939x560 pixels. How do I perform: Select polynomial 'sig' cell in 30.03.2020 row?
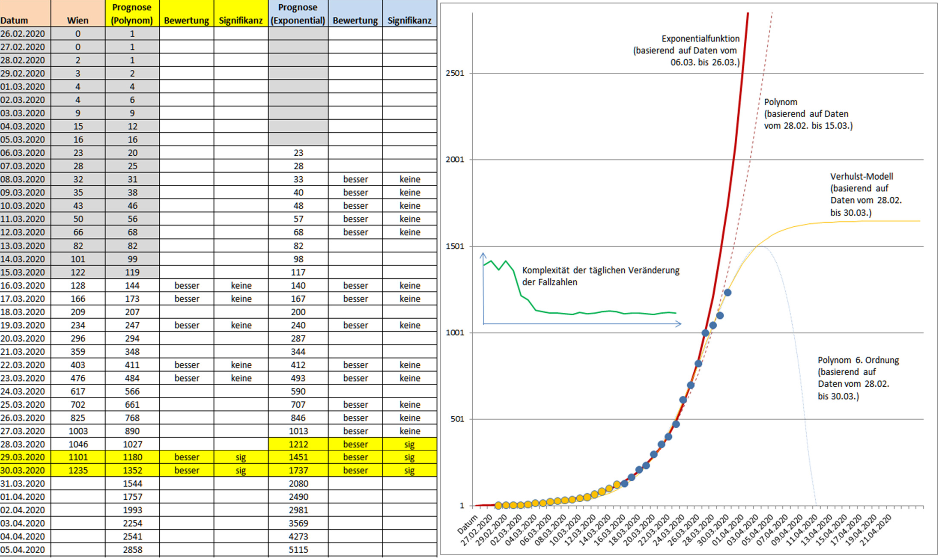pos(241,470)
